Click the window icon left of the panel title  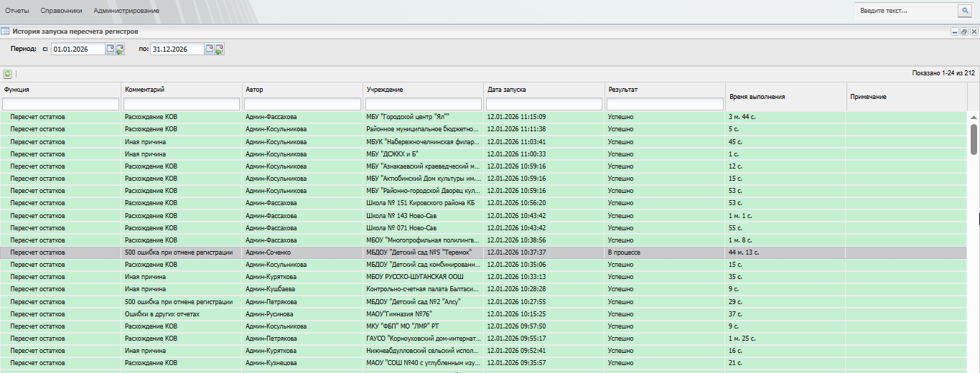pos(5,32)
